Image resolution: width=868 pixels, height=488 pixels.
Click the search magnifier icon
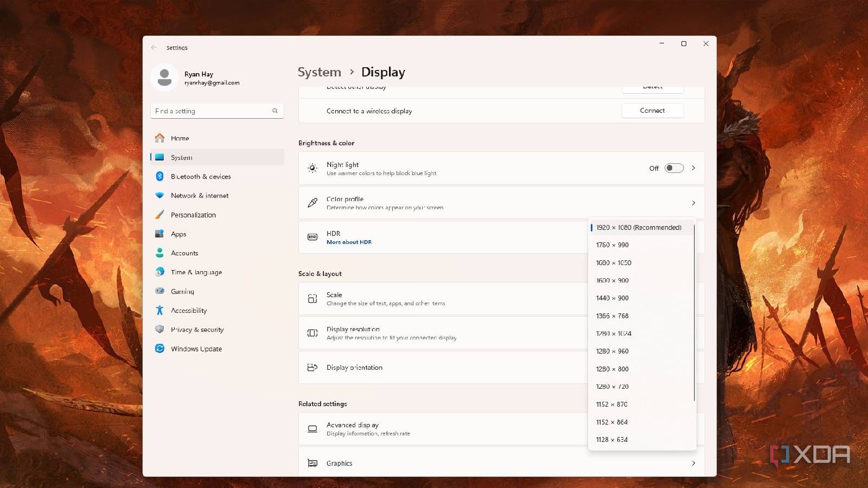(275, 111)
